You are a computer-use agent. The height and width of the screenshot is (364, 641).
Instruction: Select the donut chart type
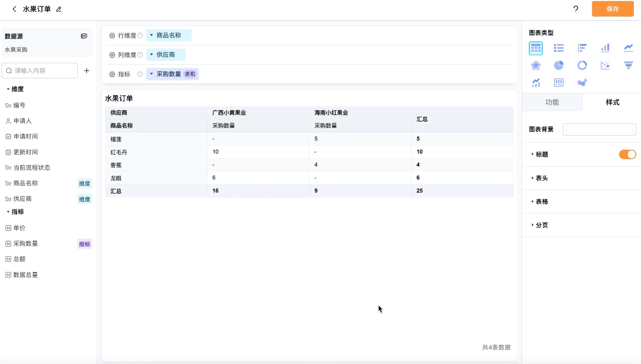click(582, 65)
